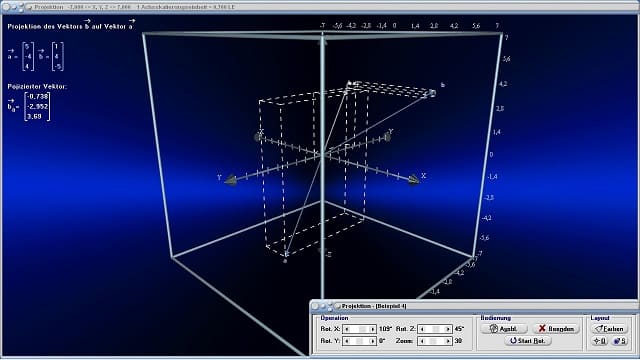Increase Rot. X with its right arrow
The image size is (640, 360).
tap(372, 329)
